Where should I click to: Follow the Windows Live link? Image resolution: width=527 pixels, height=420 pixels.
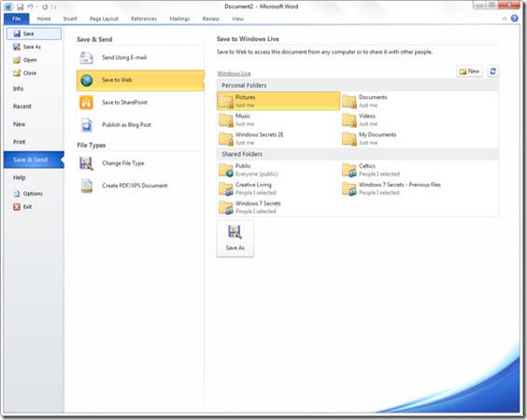pyautogui.click(x=234, y=74)
